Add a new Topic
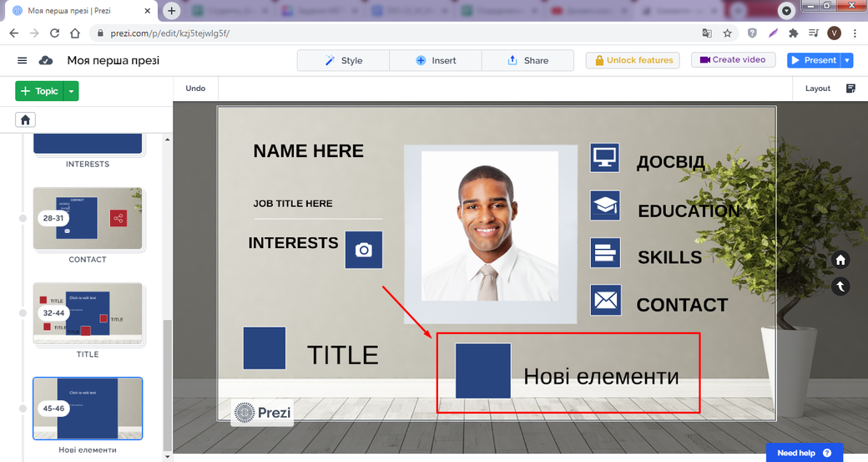Image resolution: width=868 pixels, height=462 pixels. [39, 91]
